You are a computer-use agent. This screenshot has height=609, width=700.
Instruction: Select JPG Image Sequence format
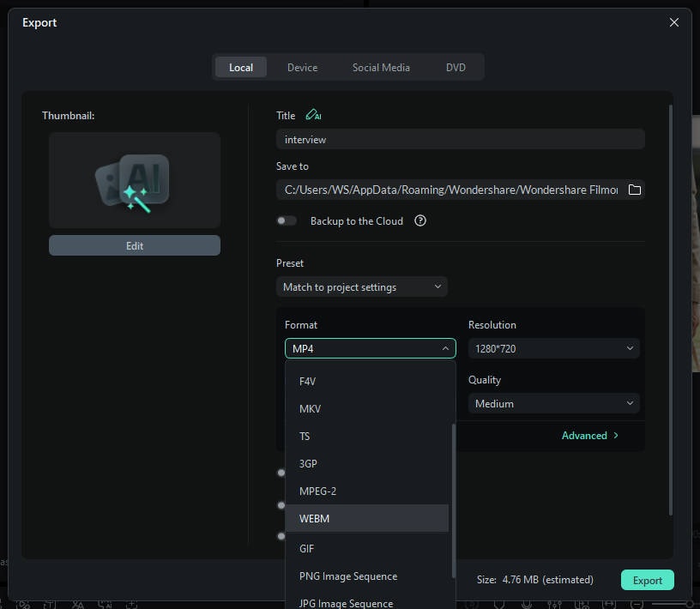click(367, 601)
